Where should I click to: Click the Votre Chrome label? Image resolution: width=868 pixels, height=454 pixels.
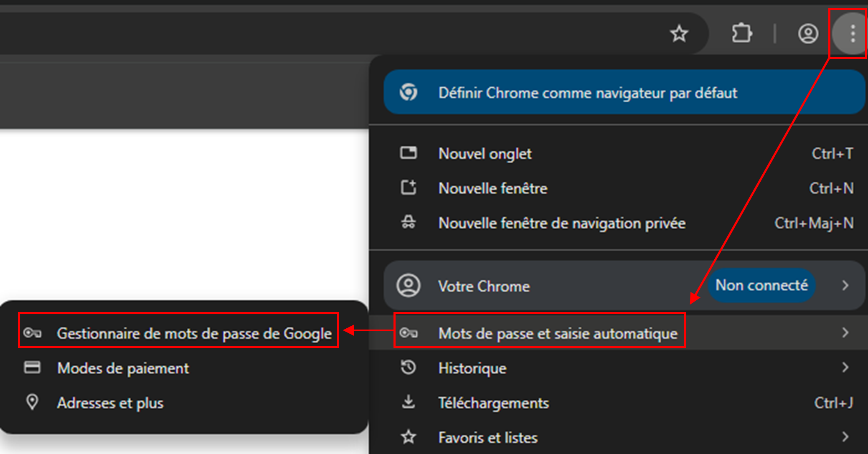[x=484, y=286]
